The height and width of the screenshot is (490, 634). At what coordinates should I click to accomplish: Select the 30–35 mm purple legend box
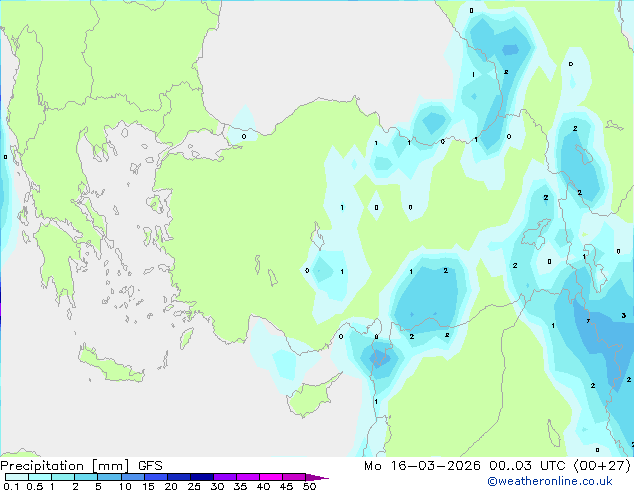[225, 477]
